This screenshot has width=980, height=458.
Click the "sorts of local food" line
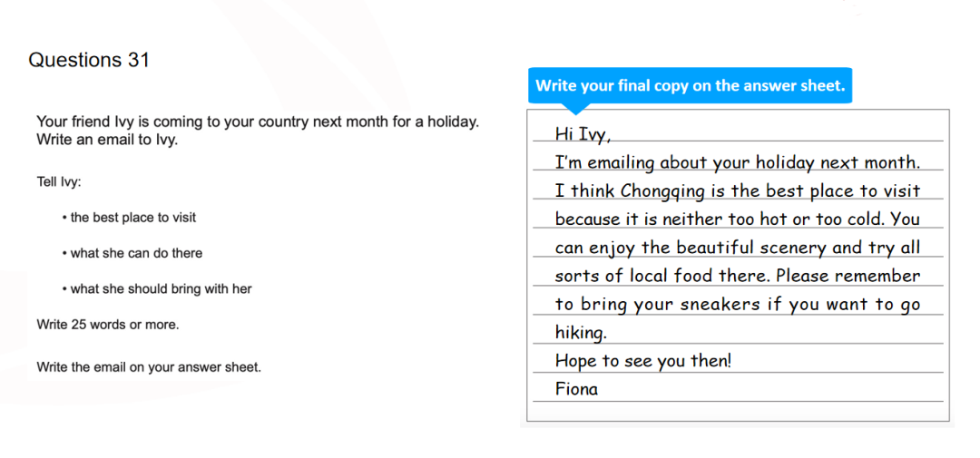[x=738, y=276]
